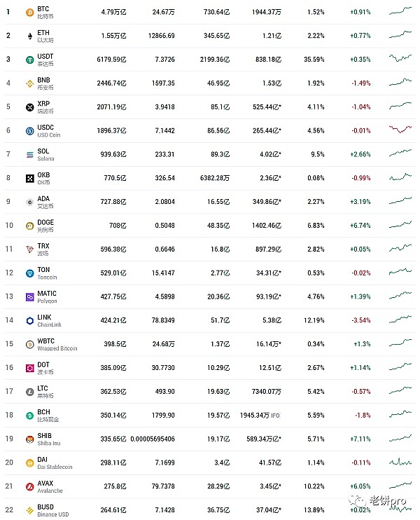View the BTC price trend sparkline
This screenshot has width=420, height=520.
401,11
